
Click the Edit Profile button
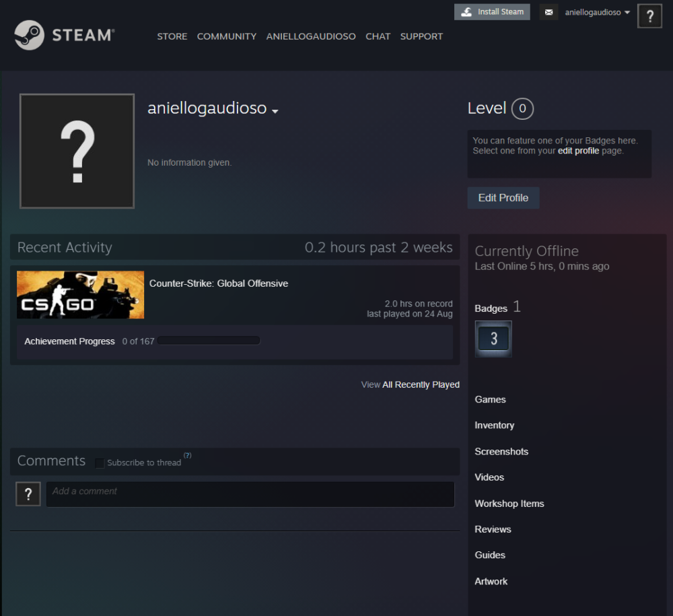[503, 198]
